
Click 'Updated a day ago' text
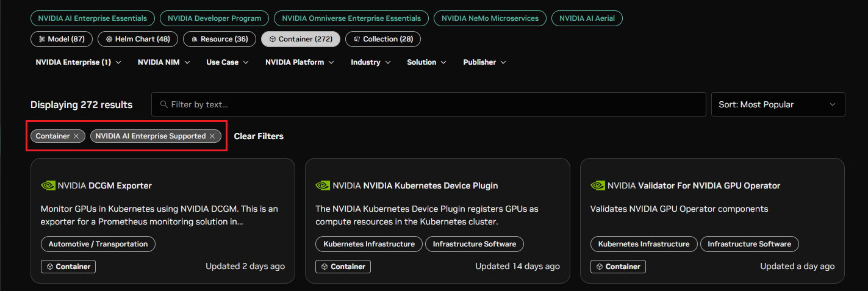(x=797, y=267)
